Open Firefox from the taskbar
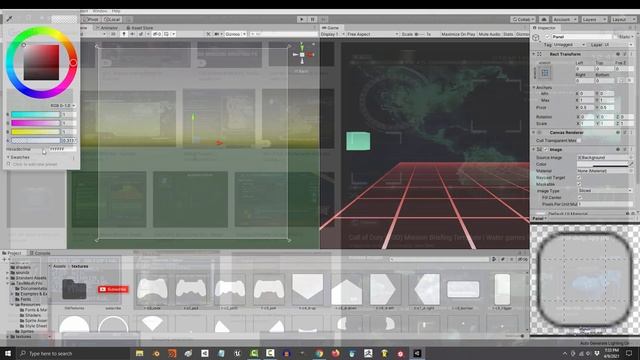Image resolution: width=640 pixels, height=360 pixels. pyautogui.click(x=336, y=353)
